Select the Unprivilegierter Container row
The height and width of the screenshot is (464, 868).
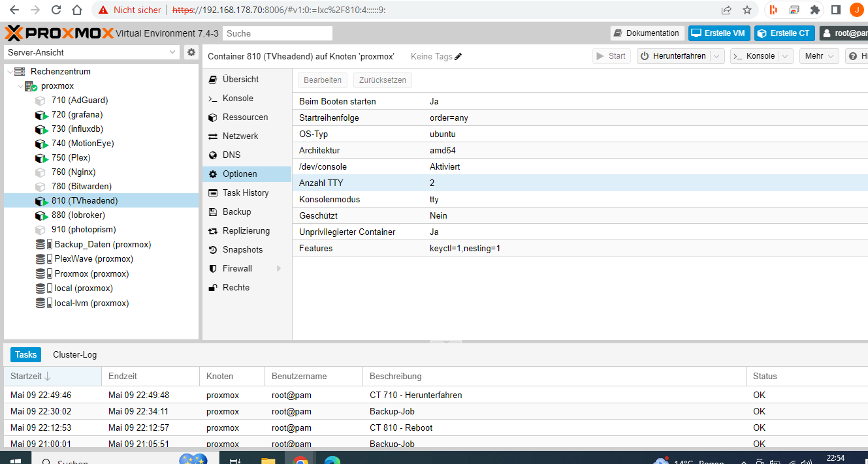click(x=580, y=232)
